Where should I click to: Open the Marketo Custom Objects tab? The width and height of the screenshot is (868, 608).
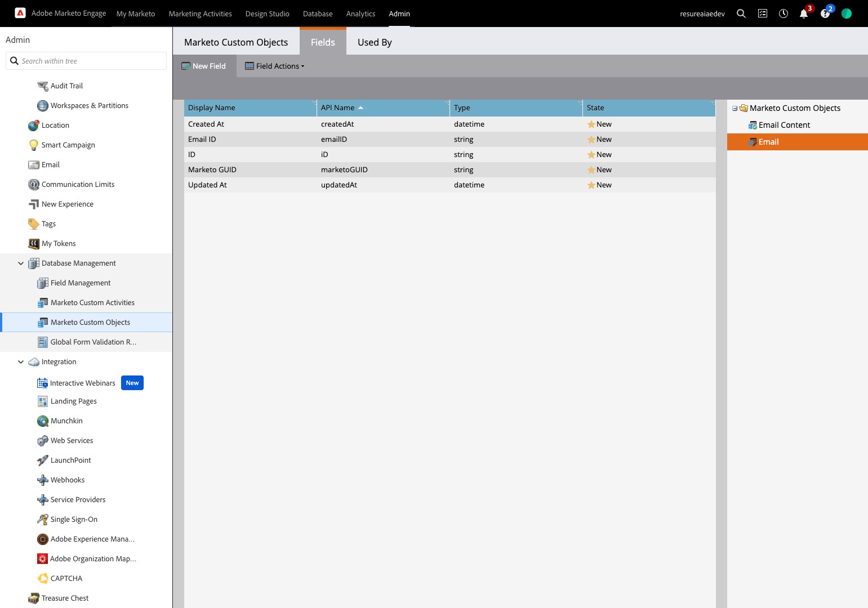point(236,42)
